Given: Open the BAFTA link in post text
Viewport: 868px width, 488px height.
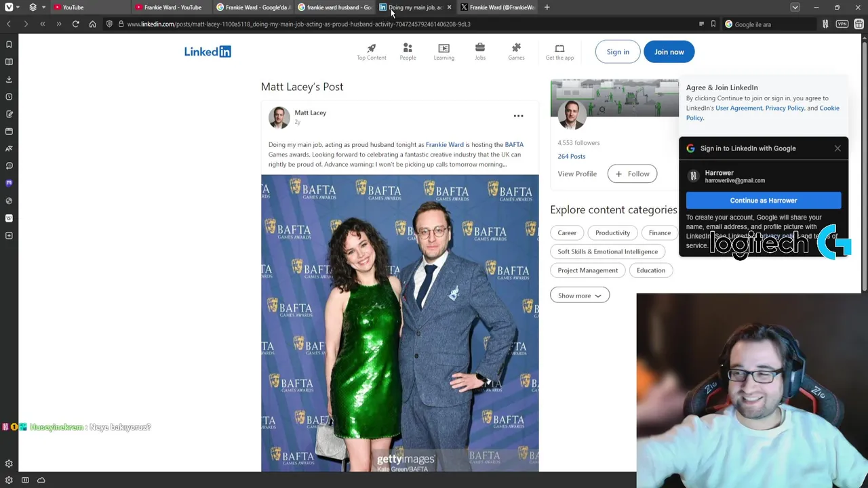Looking at the screenshot, I should pos(514,144).
